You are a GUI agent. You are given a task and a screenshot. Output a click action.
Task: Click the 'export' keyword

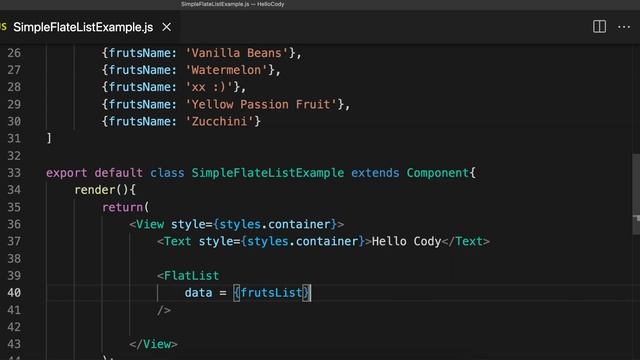click(67, 173)
